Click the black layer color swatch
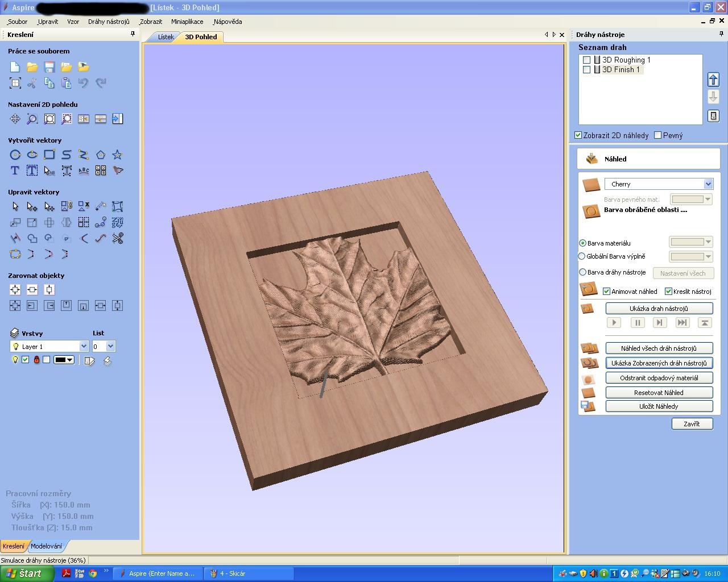Viewport: 728px width, 582px height. coord(63,360)
